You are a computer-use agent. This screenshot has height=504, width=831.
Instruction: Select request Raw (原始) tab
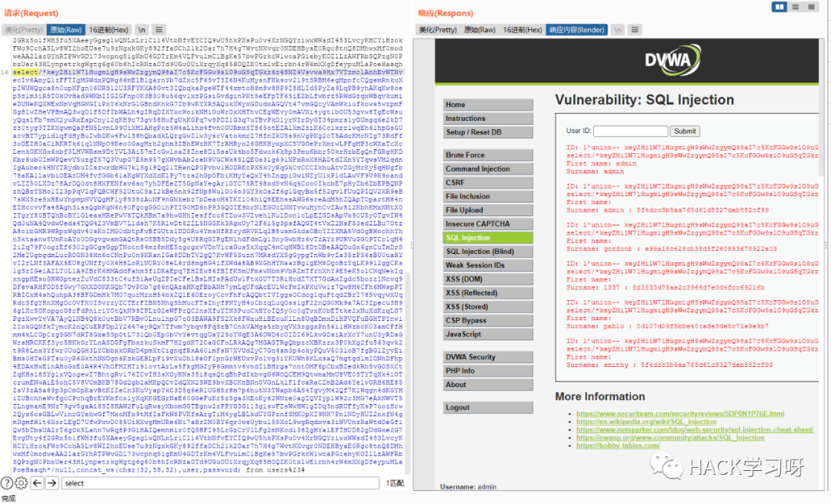tap(66, 30)
